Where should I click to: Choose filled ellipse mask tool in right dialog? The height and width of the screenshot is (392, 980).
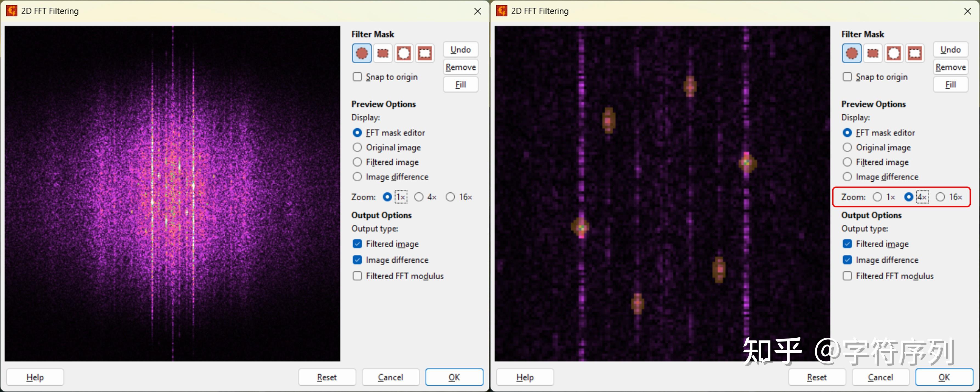point(851,53)
